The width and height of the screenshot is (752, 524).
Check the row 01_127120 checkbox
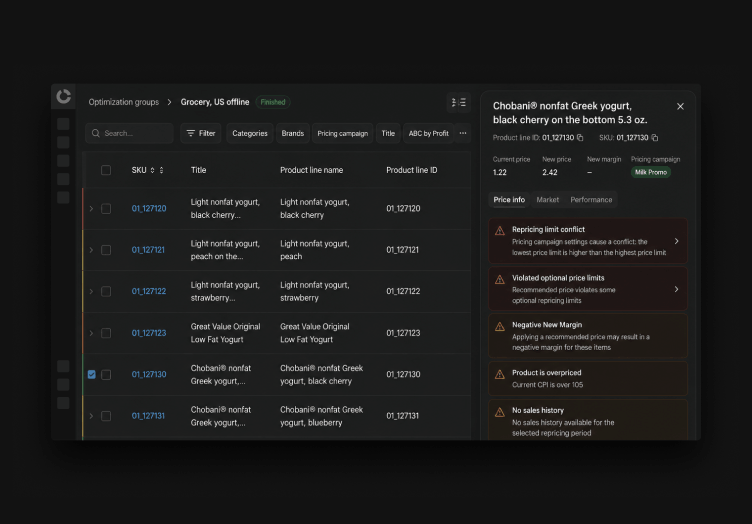coord(106,209)
